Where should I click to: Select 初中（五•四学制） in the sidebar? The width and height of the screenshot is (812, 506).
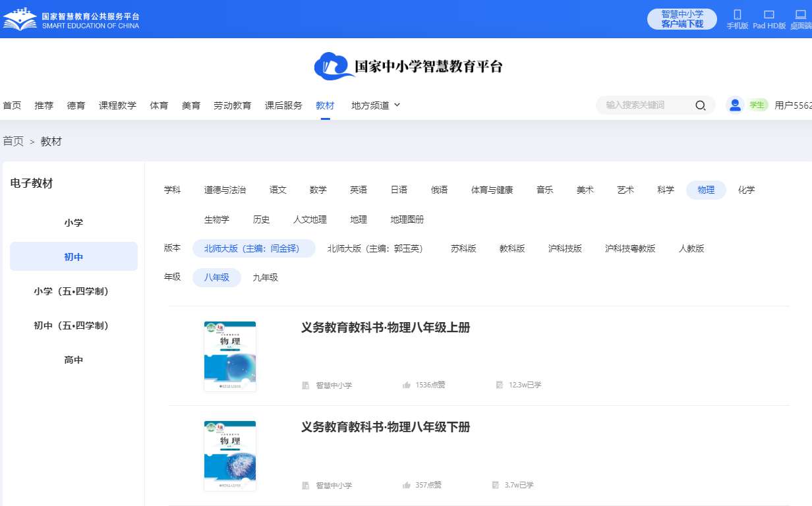[x=74, y=325]
